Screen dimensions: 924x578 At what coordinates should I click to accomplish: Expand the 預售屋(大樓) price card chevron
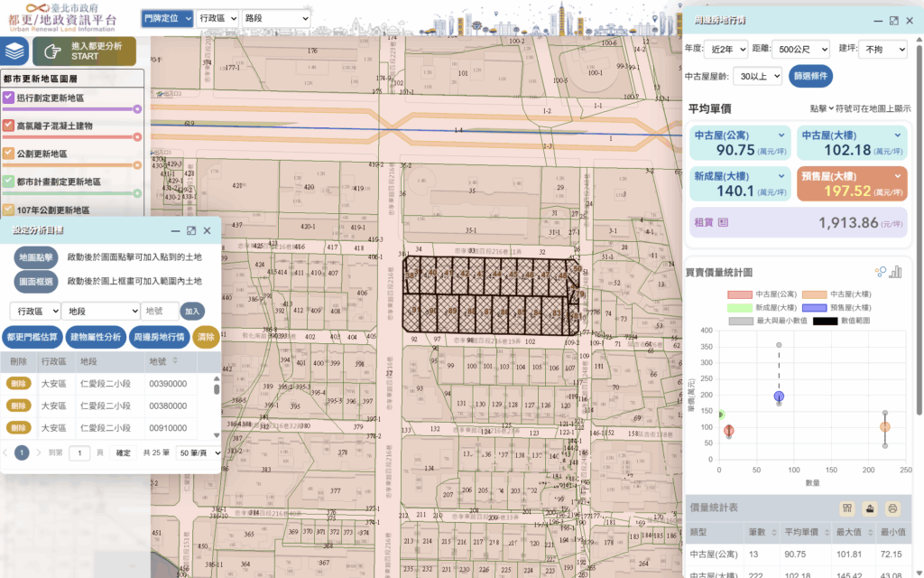[898, 176]
